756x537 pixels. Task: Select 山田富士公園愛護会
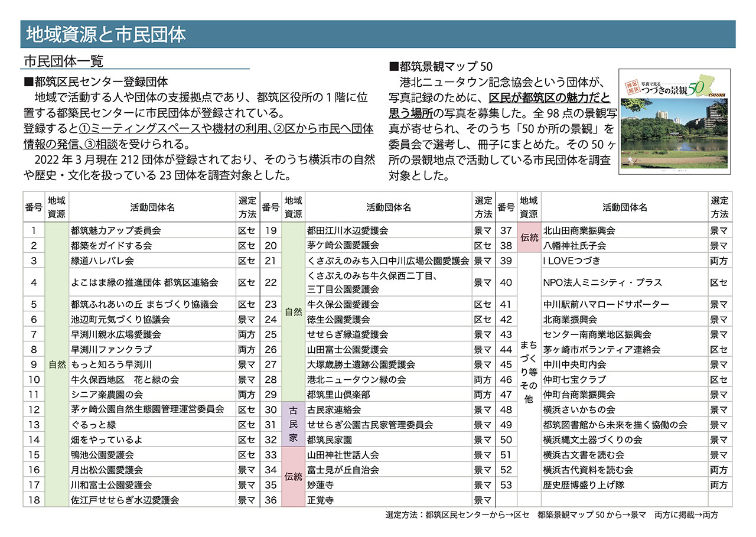[x=348, y=350]
